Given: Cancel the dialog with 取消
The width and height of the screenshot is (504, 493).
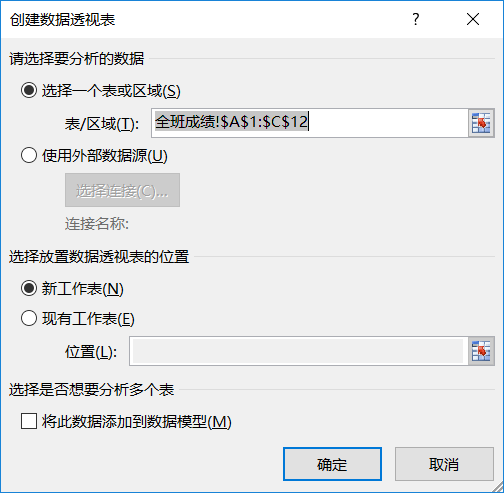Looking at the screenshot, I should pos(444,464).
